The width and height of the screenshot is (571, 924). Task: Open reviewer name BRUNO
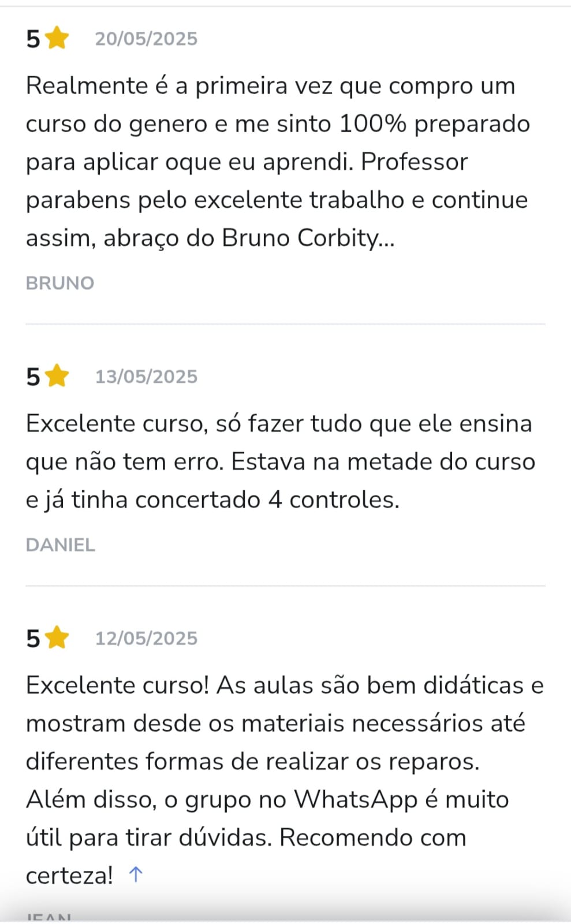click(60, 283)
